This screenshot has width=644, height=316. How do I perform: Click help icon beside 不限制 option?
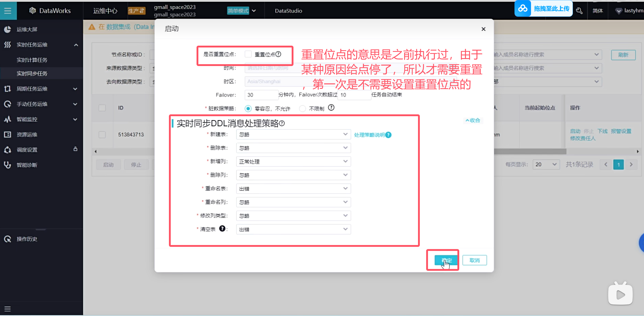[x=331, y=108]
